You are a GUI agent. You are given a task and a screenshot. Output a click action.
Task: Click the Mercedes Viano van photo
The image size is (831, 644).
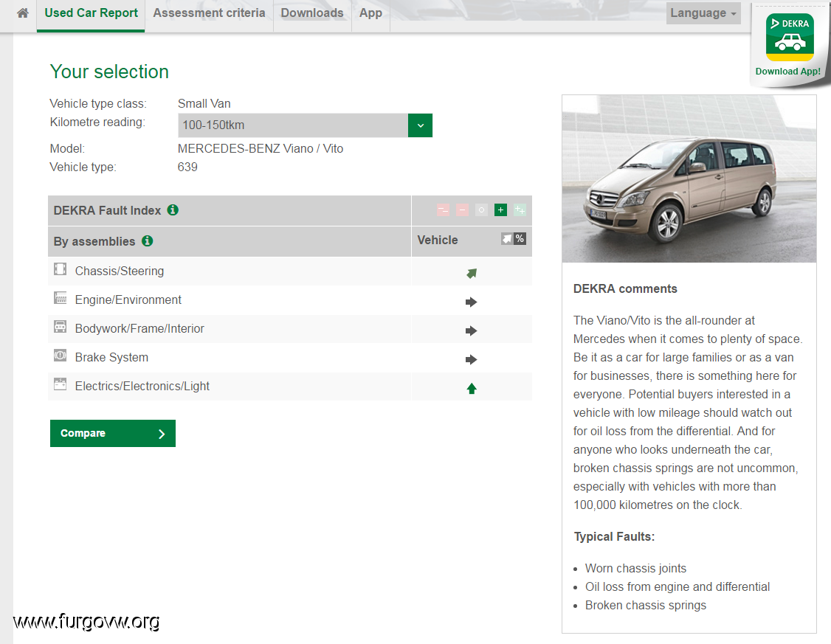[x=689, y=179]
